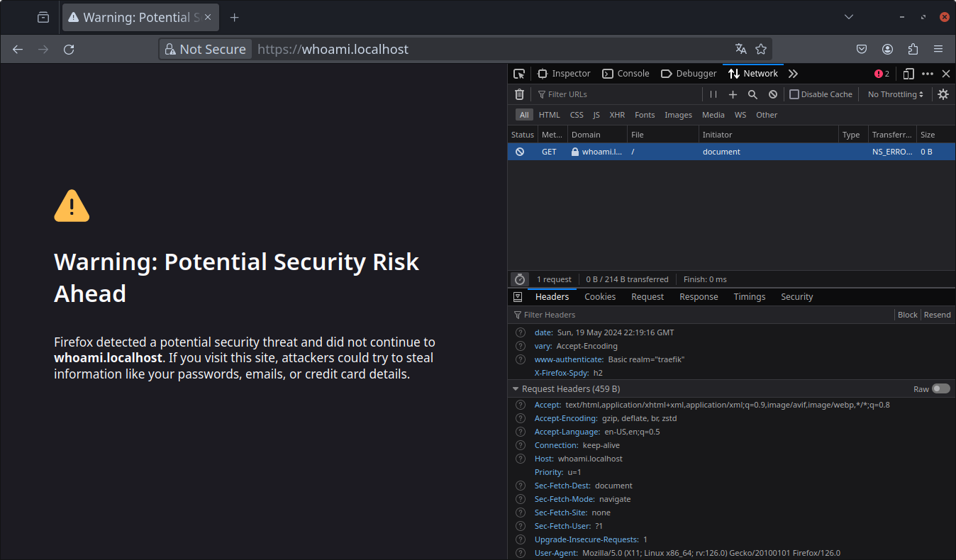Open the Cookies details tab

click(x=600, y=297)
